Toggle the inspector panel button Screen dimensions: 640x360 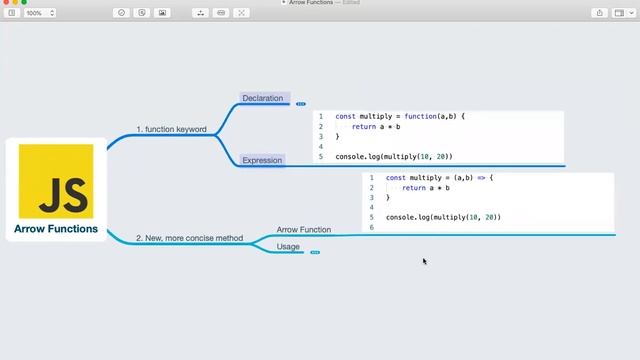pos(619,13)
